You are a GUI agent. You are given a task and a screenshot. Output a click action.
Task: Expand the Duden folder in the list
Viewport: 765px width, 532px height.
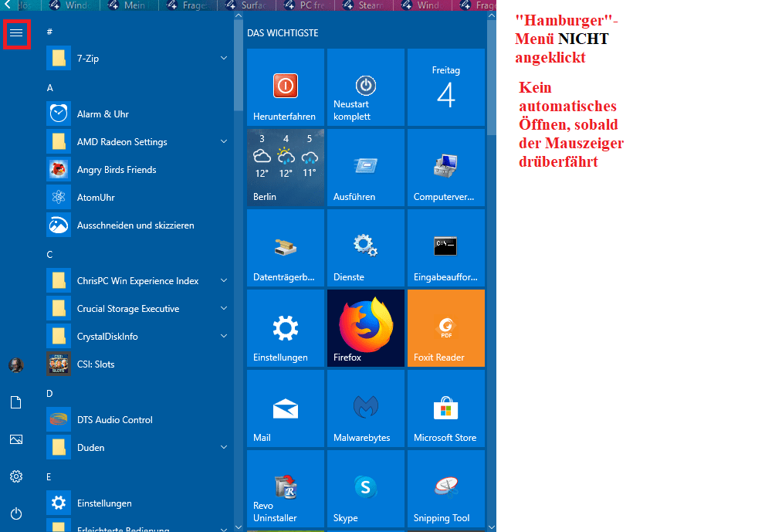coord(224,447)
